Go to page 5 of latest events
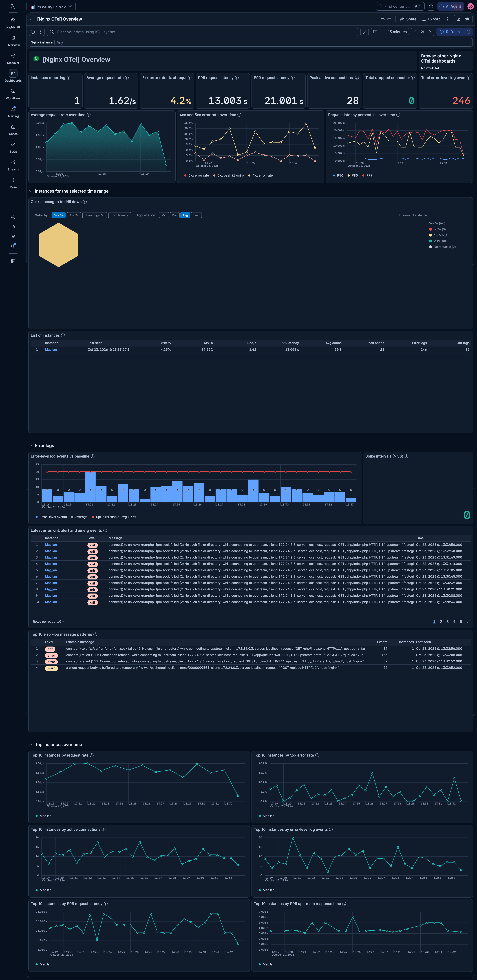Image resolution: width=477 pixels, height=980 pixels. click(461, 622)
